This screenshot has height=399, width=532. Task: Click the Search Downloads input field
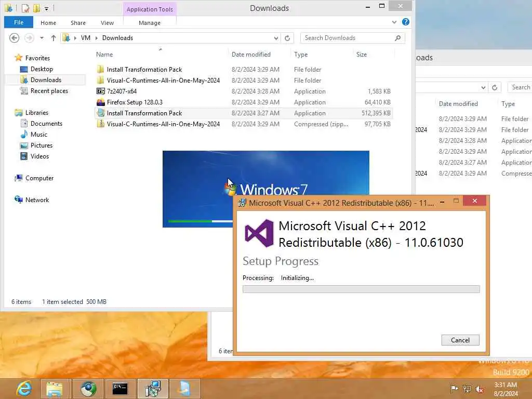click(x=348, y=38)
